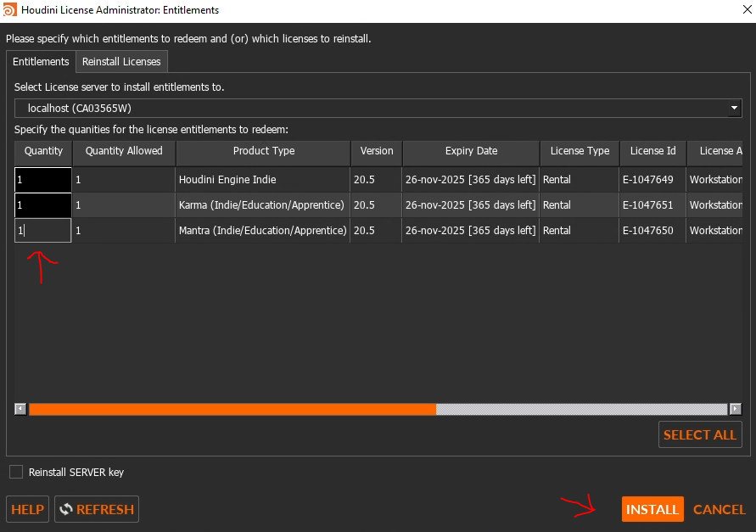Sort by the Quantity column header
The height and width of the screenshot is (532, 756).
[43, 151]
